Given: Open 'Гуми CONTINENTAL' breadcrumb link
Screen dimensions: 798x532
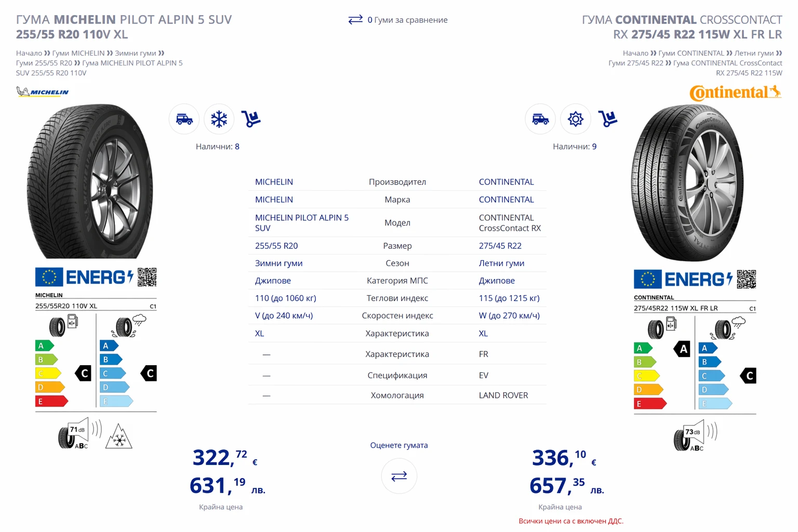Looking at the screenshot, I should coord(690,53).
